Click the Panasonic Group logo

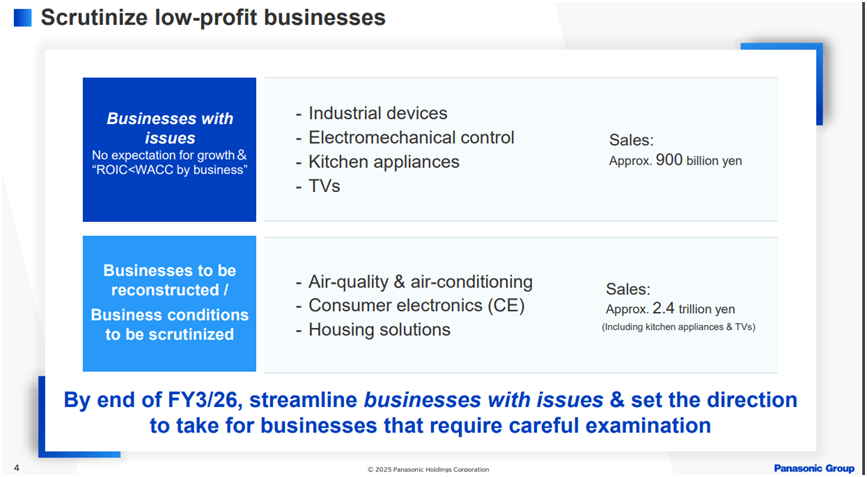point(811,468)
